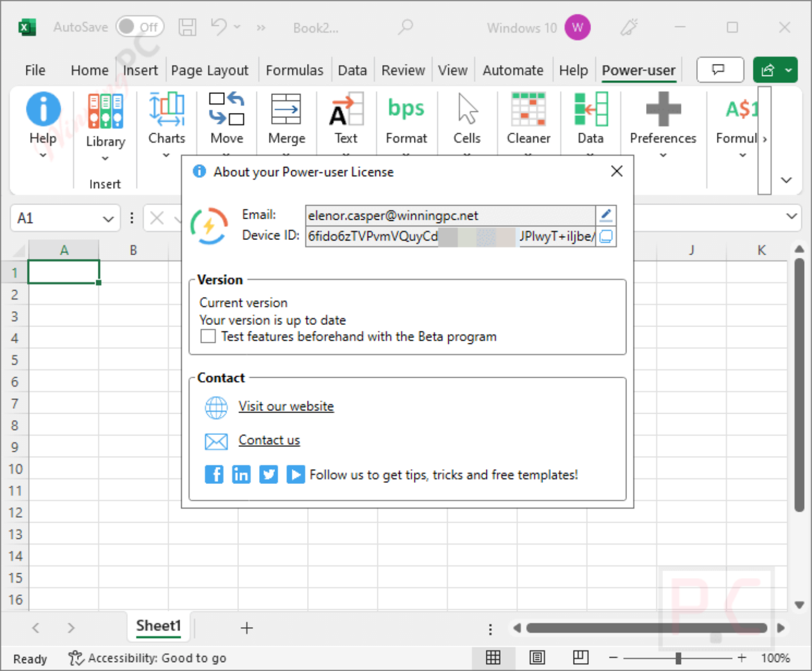Open Power-user Preferences
The height and width of the screenshot is (671, 812).
coord(662,117)
